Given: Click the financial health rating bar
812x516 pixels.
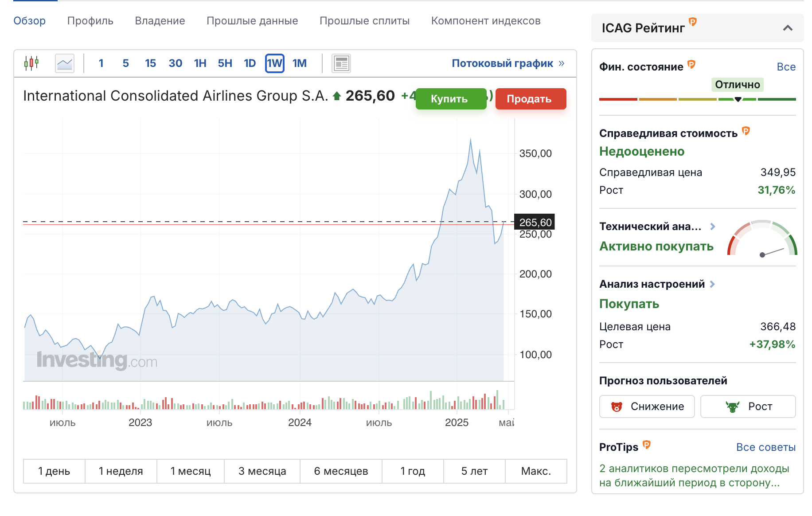Looking at the screenshot, I should click(698, 99).
